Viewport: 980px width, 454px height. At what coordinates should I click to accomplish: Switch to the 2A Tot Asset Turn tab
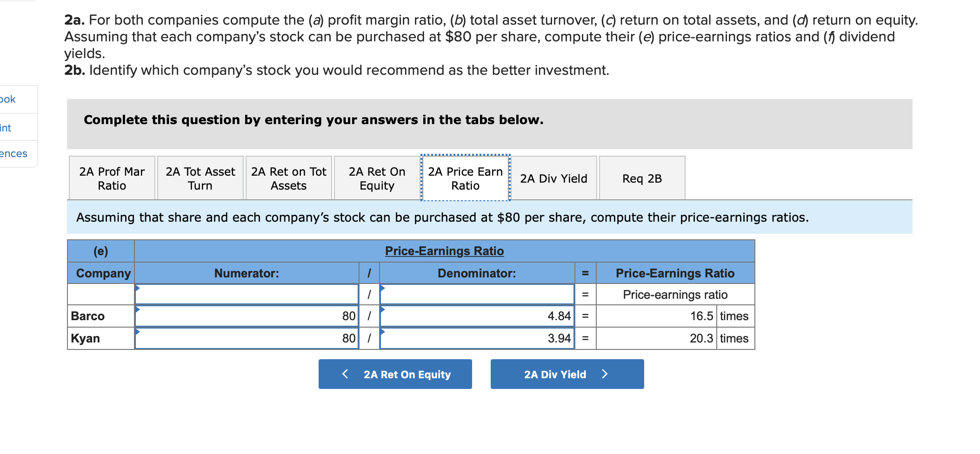[x=200, y=178]
